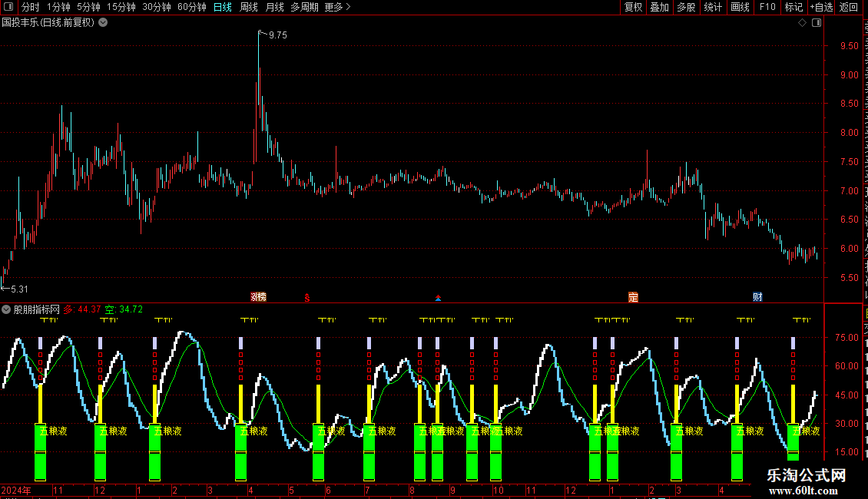Click the 5.31 low price label
This screenshot has height=499, width=868.
[x=19, y=289]
